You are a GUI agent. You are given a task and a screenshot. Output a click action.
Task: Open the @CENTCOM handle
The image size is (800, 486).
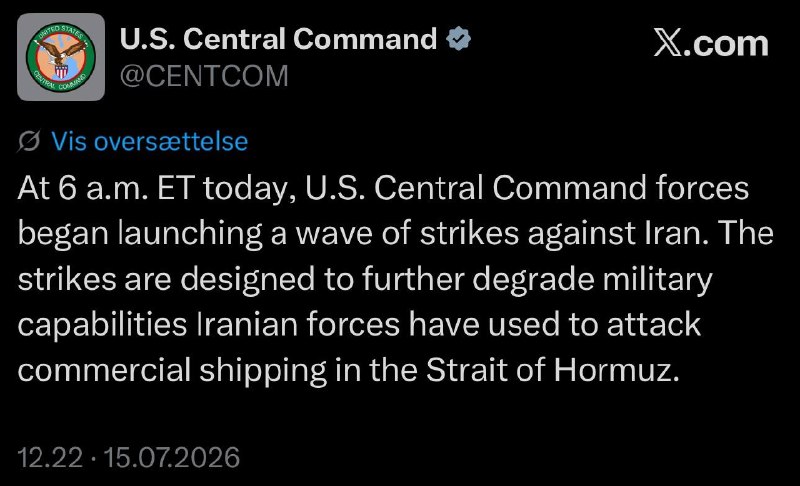pyautogui.click(x=204, y=76)
